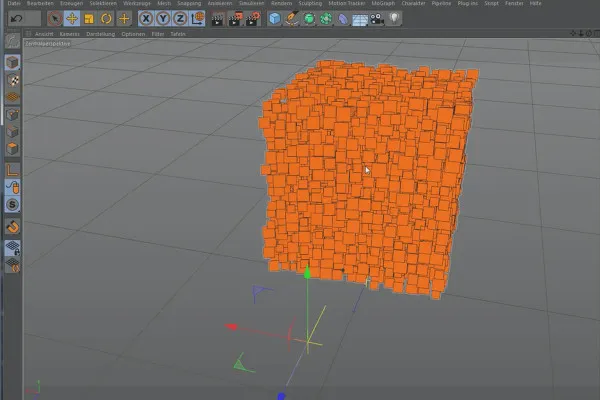
Task: Open the Plug-ins menu
Action: coord(468,3)
